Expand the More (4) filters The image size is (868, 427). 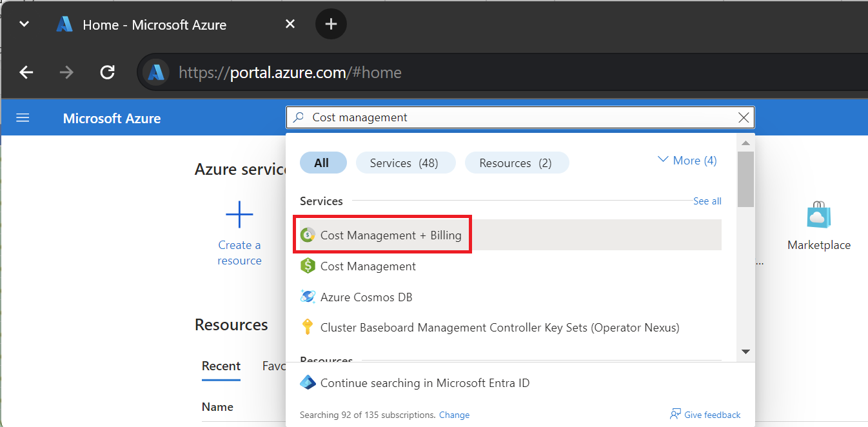pos(687,161)
